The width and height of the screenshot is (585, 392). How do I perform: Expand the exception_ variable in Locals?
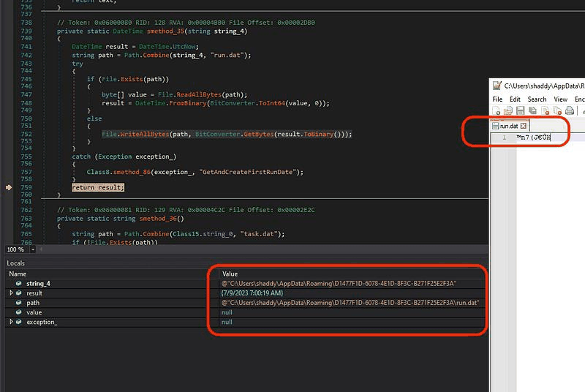click(11, 322)
